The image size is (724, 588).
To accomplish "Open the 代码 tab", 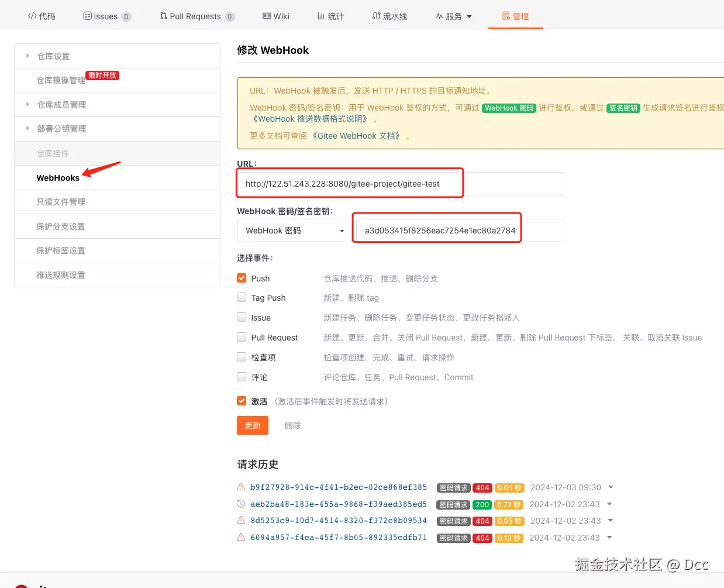I will 42,16.
